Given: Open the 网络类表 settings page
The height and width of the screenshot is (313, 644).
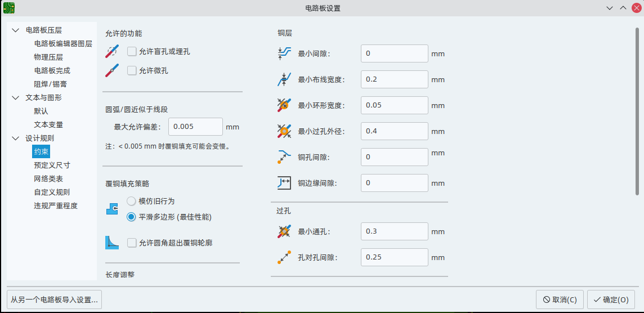Looking at the screenshot, I should click(x=48, y=179).
